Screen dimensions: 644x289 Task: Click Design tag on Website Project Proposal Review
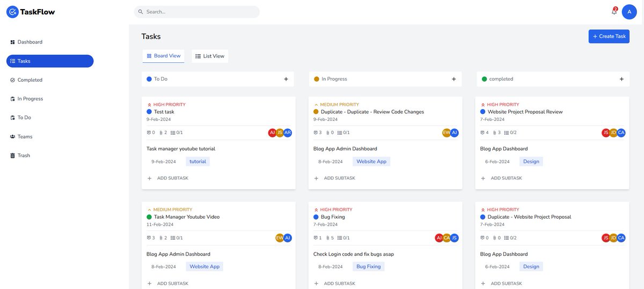[531, 161]
